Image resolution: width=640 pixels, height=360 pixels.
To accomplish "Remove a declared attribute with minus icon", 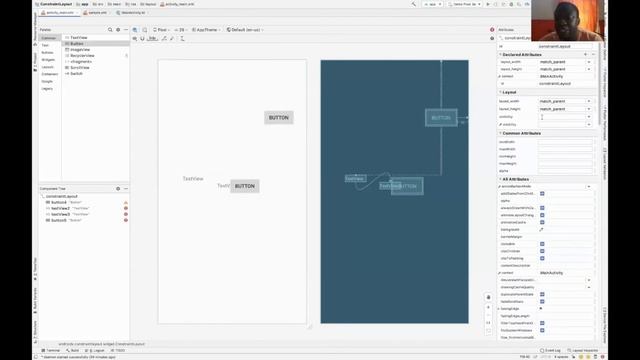I will click(x=593, y=54).
